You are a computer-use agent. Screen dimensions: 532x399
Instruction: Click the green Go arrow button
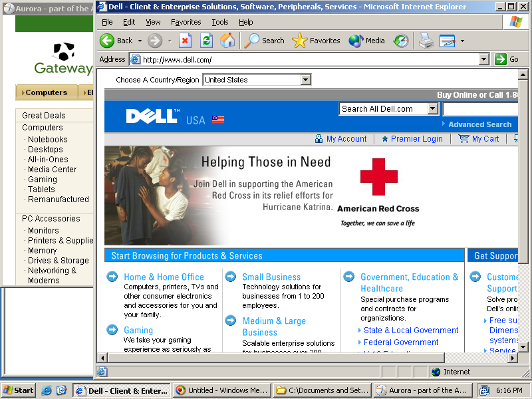coord(501,59)
